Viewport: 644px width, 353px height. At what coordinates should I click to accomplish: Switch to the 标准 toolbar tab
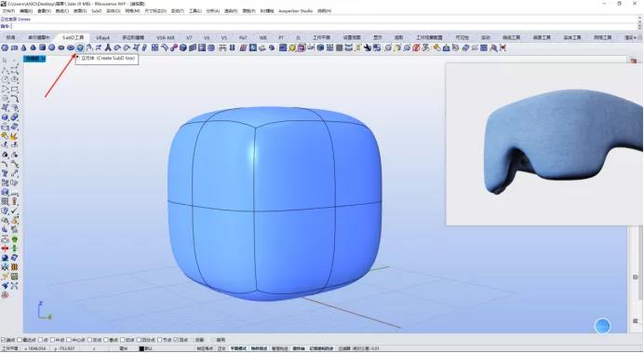pyautogui.click(x=10, y=37)
